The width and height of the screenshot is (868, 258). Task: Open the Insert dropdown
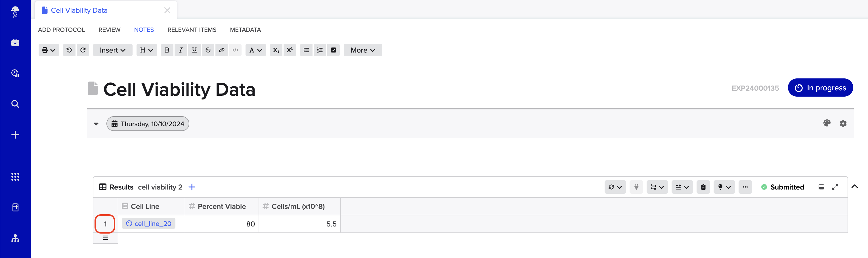(112, 50)
